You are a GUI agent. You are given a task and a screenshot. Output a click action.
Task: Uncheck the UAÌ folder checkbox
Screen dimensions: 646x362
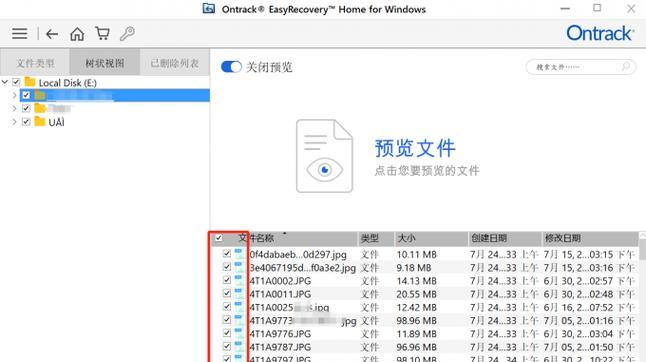[26, 122]
